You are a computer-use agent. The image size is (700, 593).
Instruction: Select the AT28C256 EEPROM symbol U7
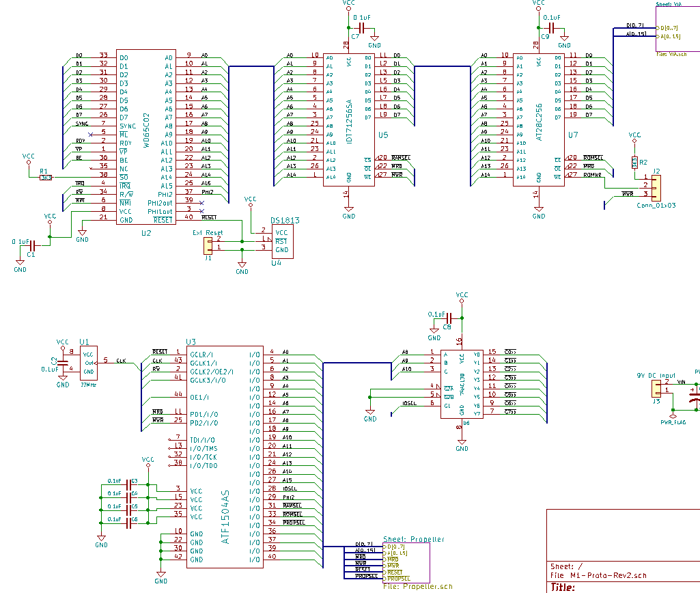539,120
